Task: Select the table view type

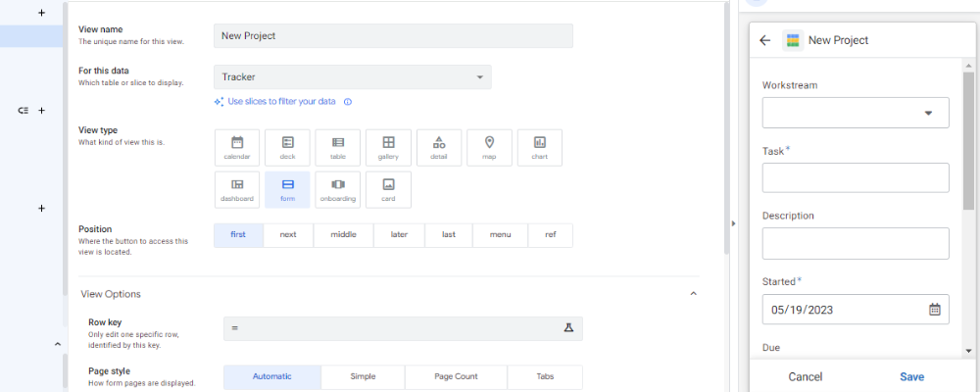Action: point(337,148)
